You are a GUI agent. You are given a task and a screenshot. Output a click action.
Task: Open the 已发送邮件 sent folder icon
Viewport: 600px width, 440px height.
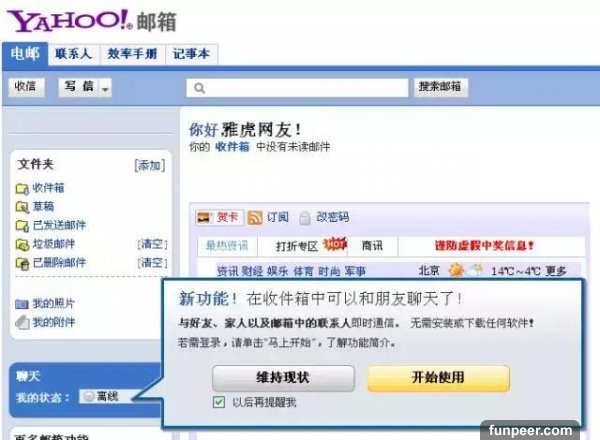pyautogui.click(x=22, y=226)
